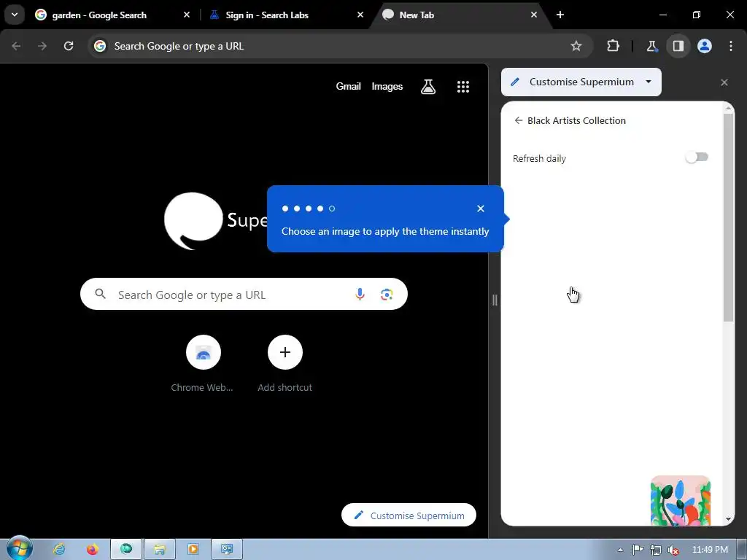Click the Labs flask icon on page
The image size is (747, 560).
click(x=427, y=86)
